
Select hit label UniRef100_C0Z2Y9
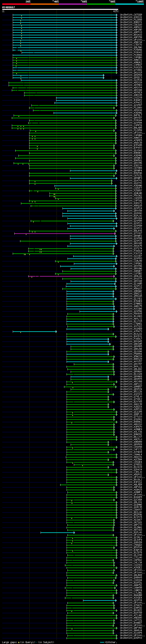(x=131, y=98)
